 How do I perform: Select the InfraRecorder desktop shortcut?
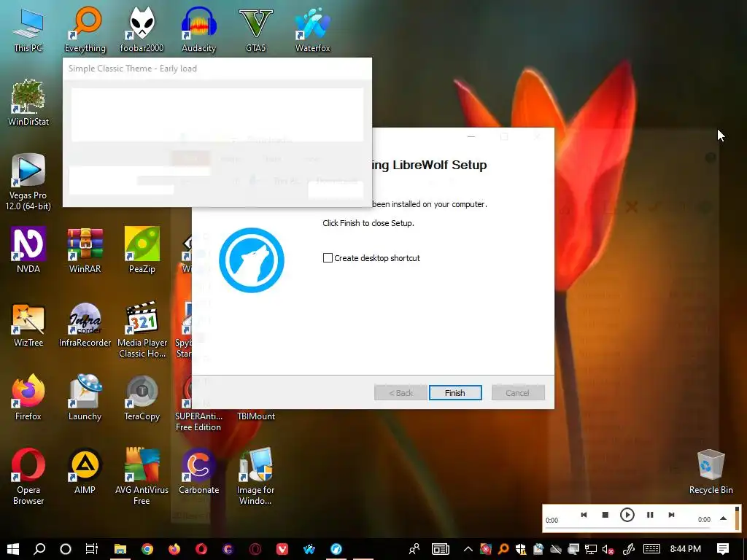click(x=85, y=324)
